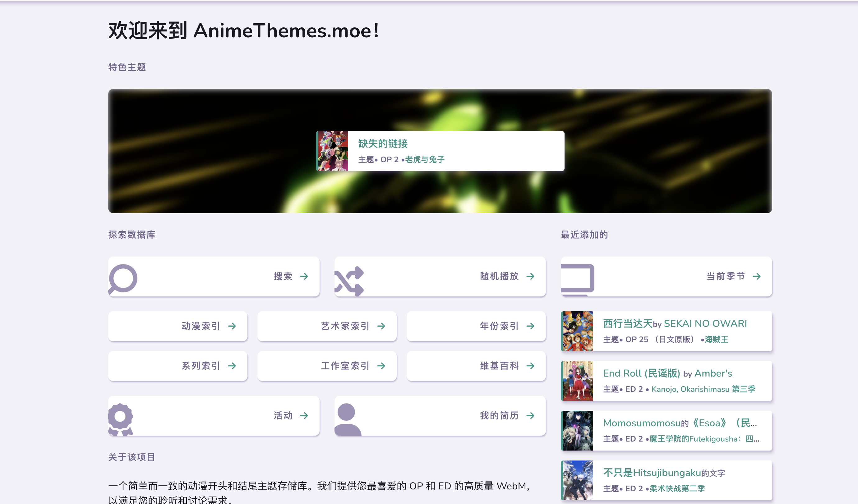
Task: Open the 搜索 page
Action: click(x=214, y=277)
